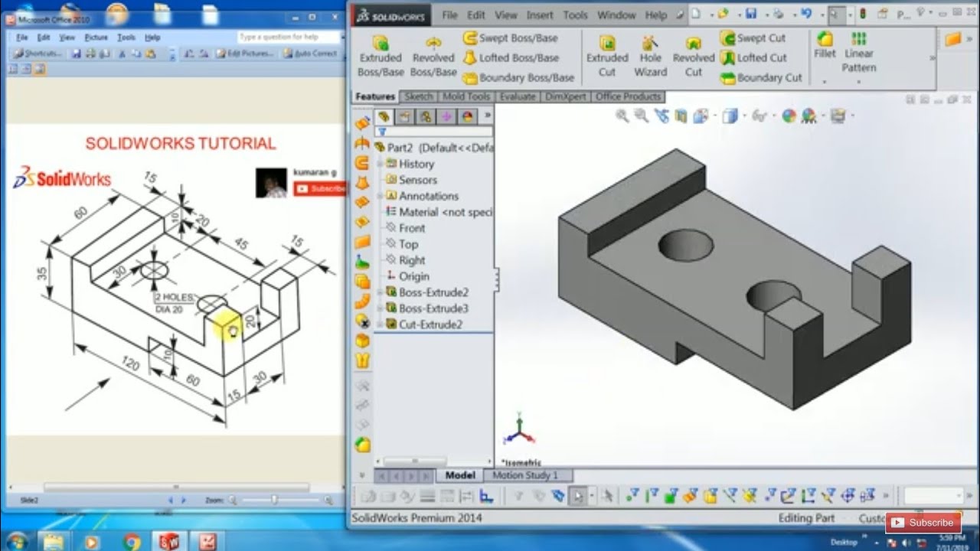The width and height of the screenshot is (980, 551).
Task: Expand Cut-Extrude2 feature node
Action: (x=381, y=324)
